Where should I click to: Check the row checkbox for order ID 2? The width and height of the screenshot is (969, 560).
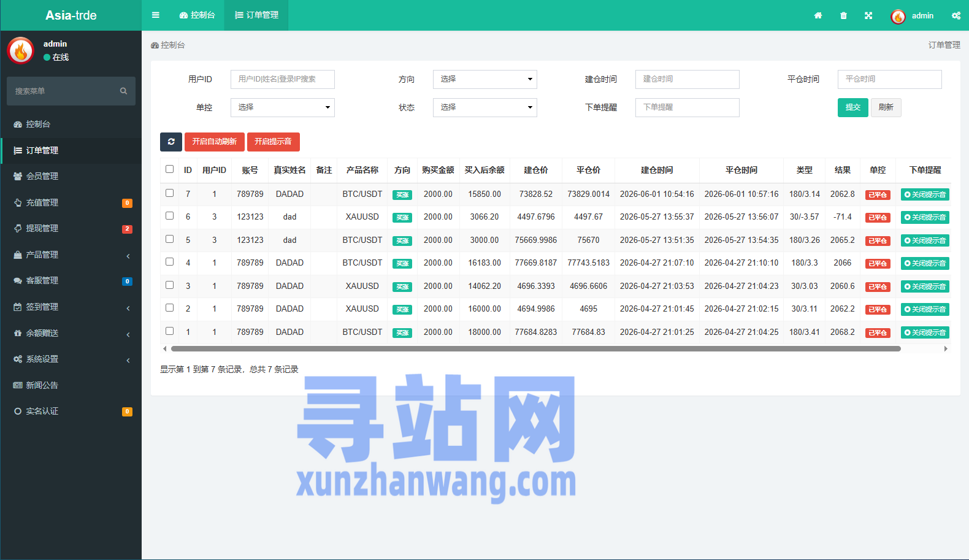(x=170, y=308)
